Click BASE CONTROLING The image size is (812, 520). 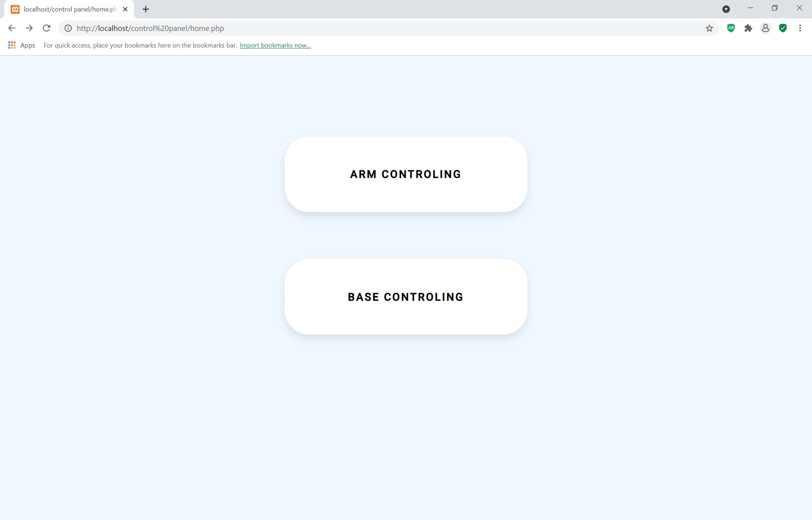point(406,297)
